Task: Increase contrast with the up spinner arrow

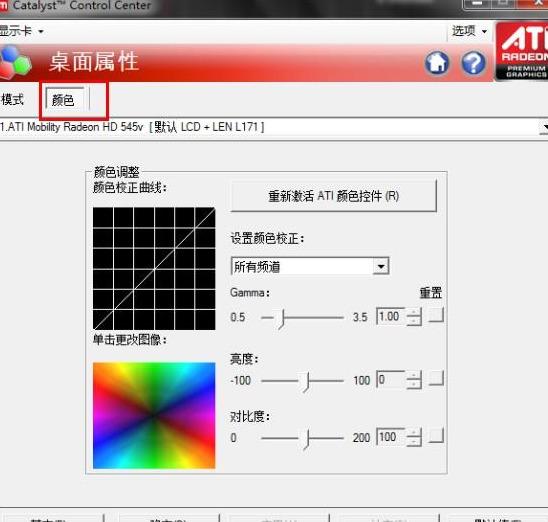Action: [x=414, y=433]
